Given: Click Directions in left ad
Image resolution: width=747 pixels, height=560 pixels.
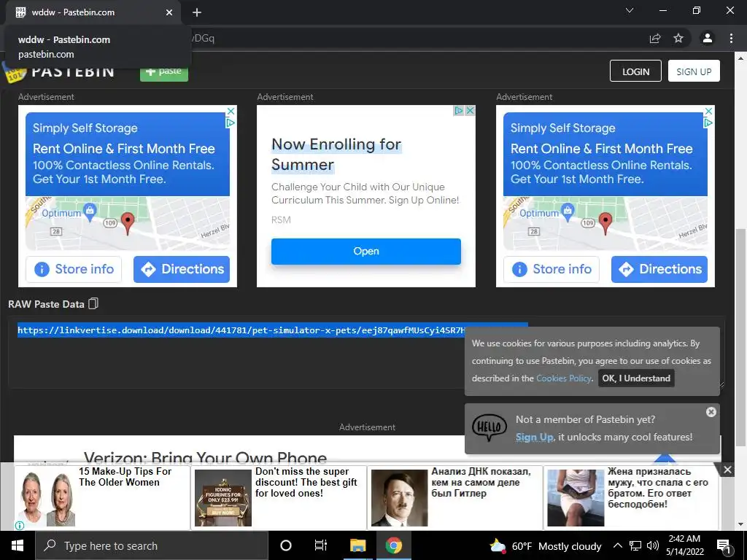Looking at the screenshot, I should pos(182,269).
